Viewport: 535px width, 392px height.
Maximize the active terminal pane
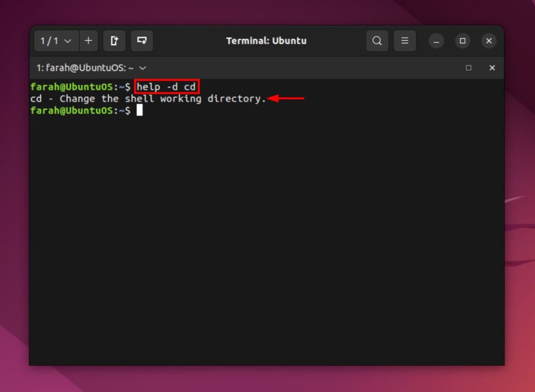click(x=468, y=68)
